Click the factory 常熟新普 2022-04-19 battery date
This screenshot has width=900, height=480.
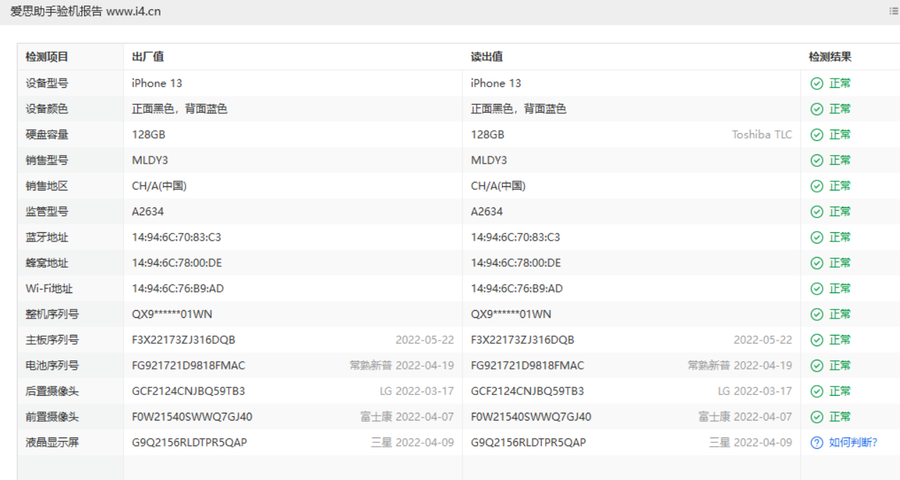pos(402,366)
